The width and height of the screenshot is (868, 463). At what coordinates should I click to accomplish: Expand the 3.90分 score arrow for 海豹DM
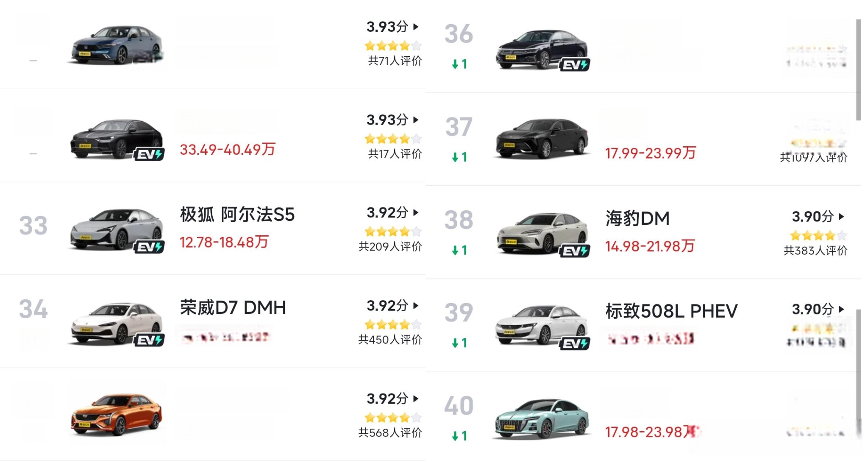841,217
